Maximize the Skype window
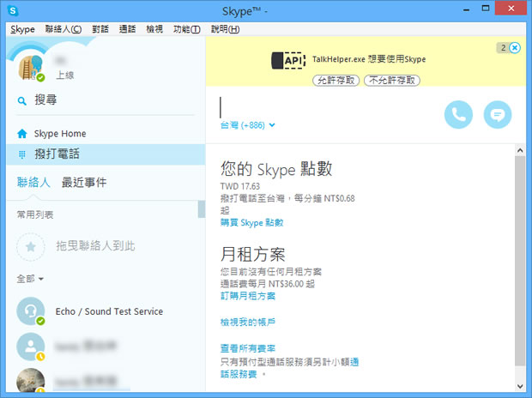Screen dimensions: 532x398 click(x=486, y=9)
